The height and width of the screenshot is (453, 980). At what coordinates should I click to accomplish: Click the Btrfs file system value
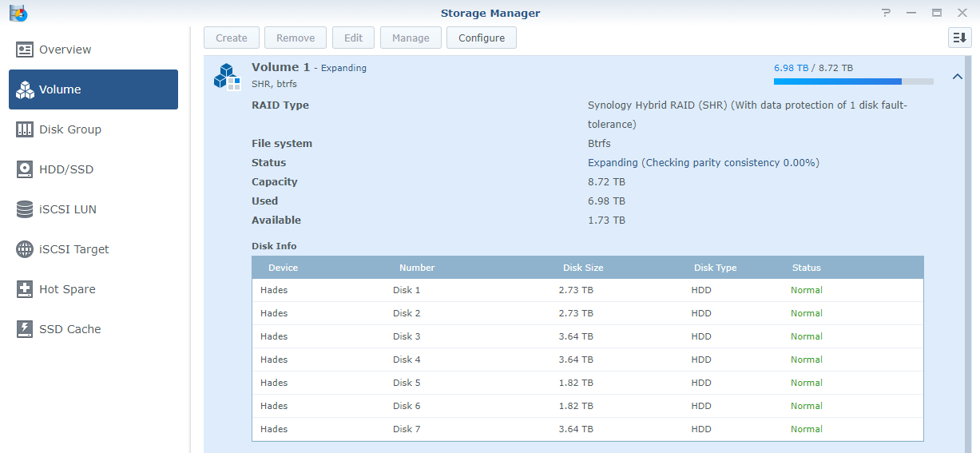(599, 143)
